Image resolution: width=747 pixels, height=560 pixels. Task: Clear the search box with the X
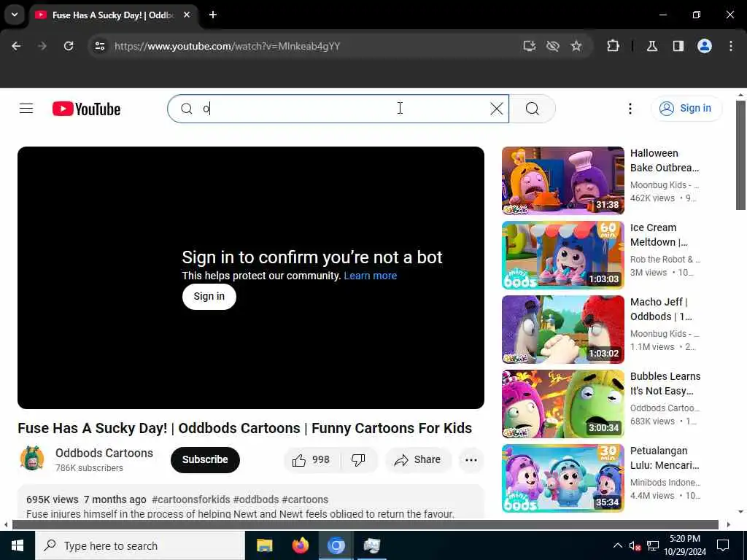pyautogui.click(x=496, y=109)
